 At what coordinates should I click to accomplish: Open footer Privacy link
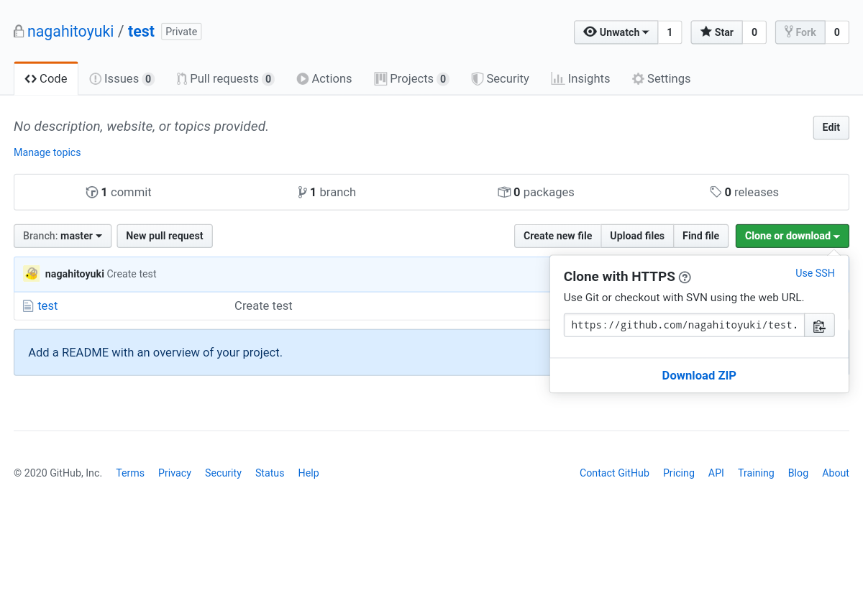tap(175, 473)
